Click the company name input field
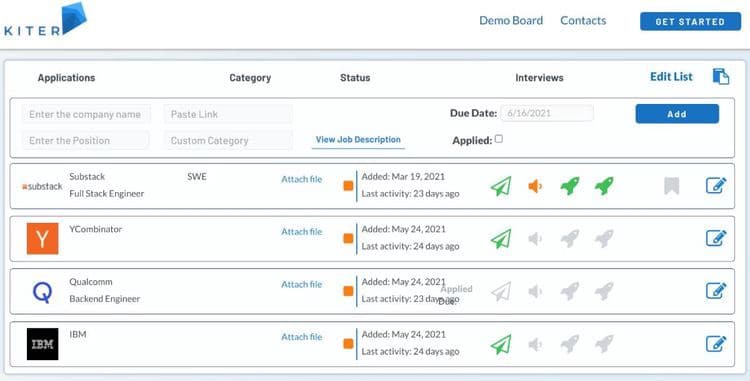Screen dimensions: 750x381 86,114
